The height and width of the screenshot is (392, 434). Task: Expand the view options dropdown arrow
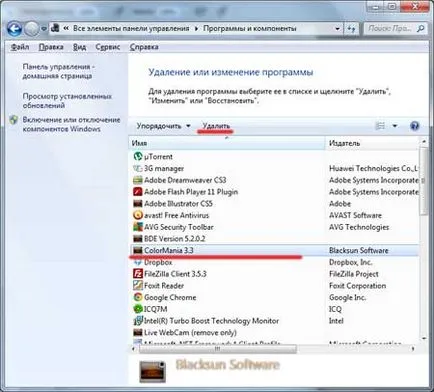click(x=395, y=126)
